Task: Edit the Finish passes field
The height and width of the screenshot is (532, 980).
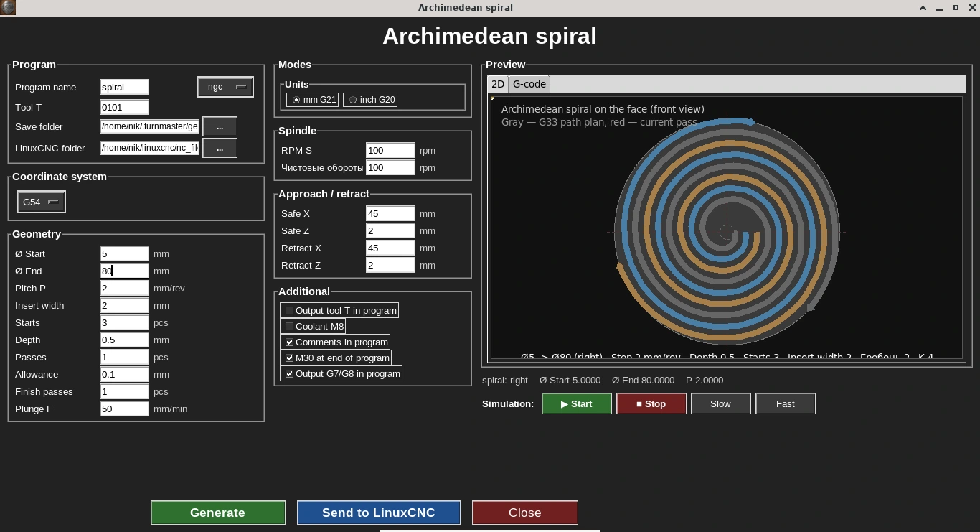Action: click(124, 391)
